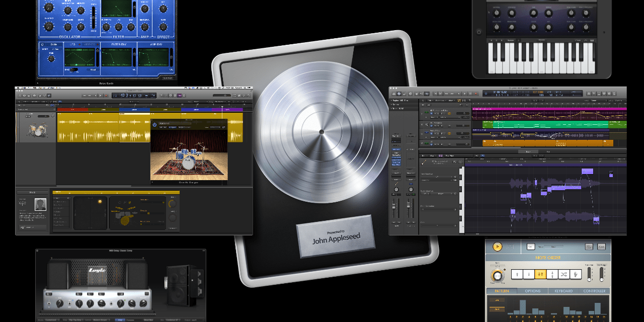Screen dimensions: 644x322
Task: Open the Edit menu above the right window tracks
Action: point(430,100)
